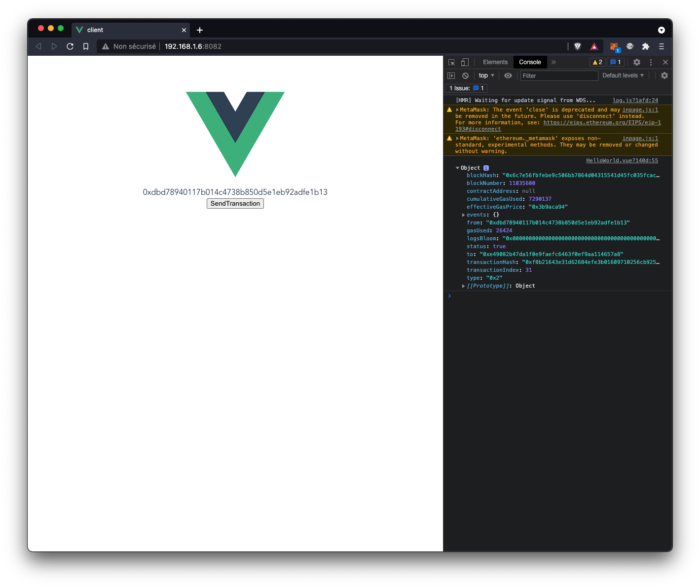Open the profile dropdown arrow in the title bar
The image size is (700, 588).
662,30
